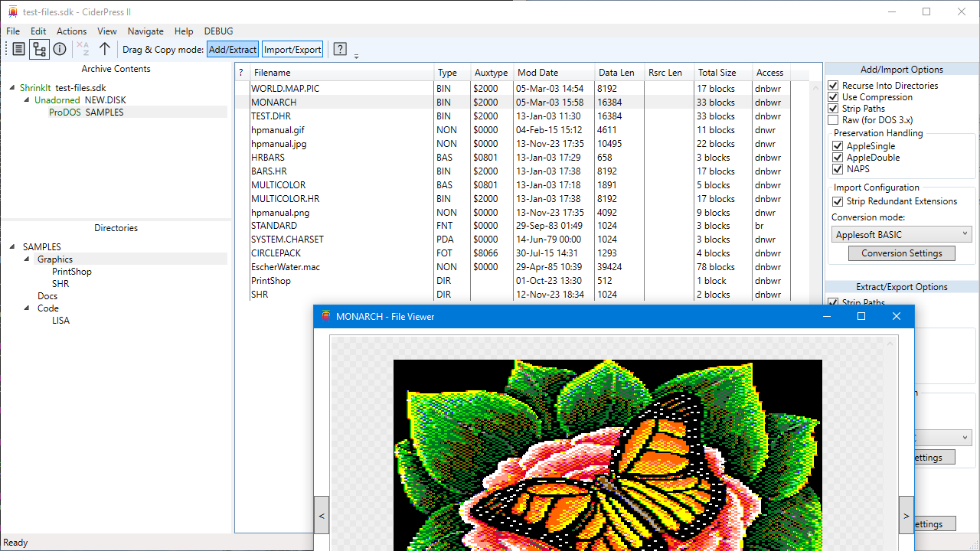
Task: Collapse the ShrinkIt test-files.sdk archive node
Action: coord(12,88)
